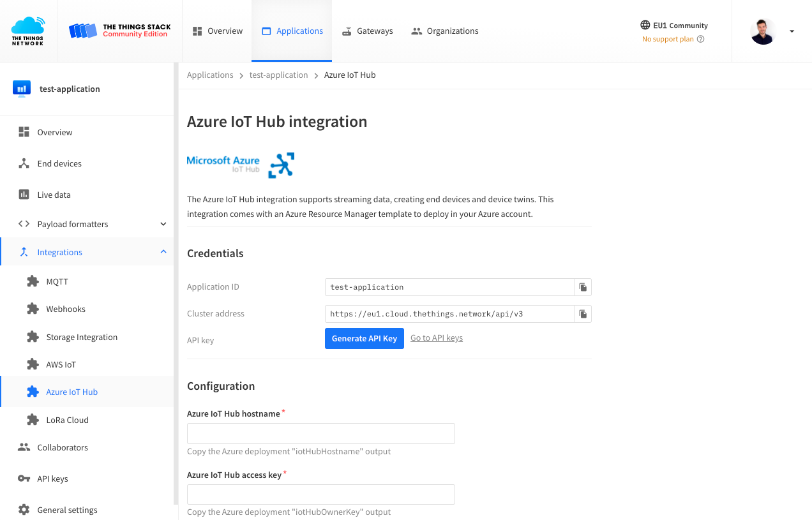Open the AWS IoT integration

60,364
